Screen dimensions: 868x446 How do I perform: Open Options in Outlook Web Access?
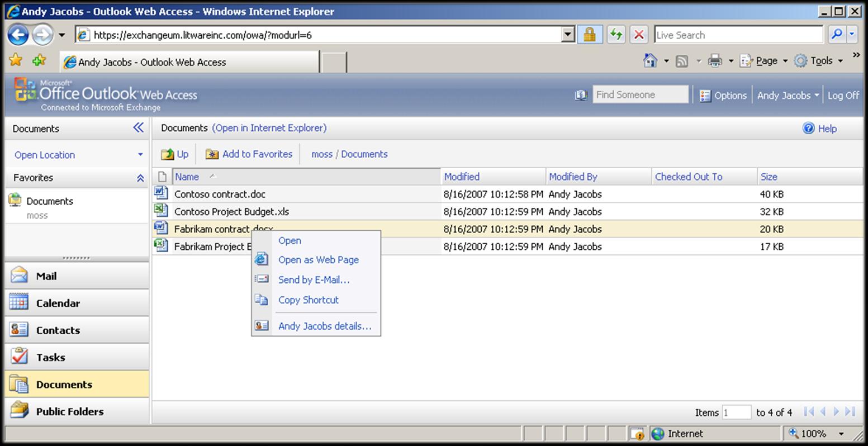coord(723,96)
